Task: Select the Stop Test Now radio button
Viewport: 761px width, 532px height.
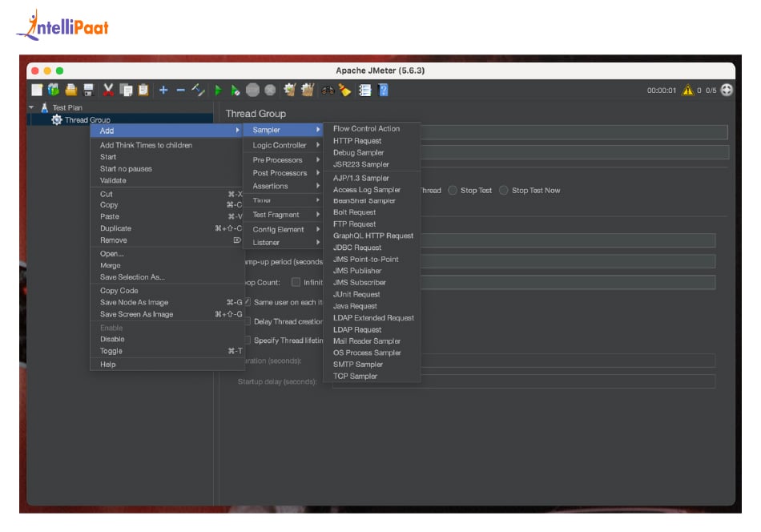Action: point(503,190)
